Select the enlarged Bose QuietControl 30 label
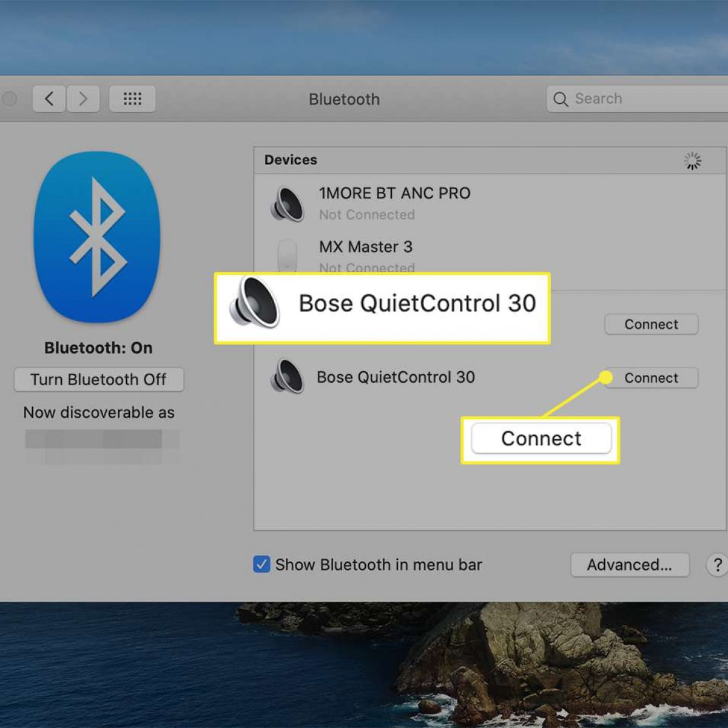The height and width of the screenshot is (728, 728). pos(417,303)
